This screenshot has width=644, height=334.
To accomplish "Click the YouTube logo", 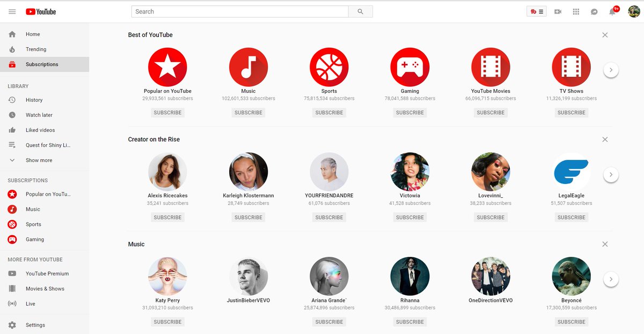I will click(x=41, y=11).
